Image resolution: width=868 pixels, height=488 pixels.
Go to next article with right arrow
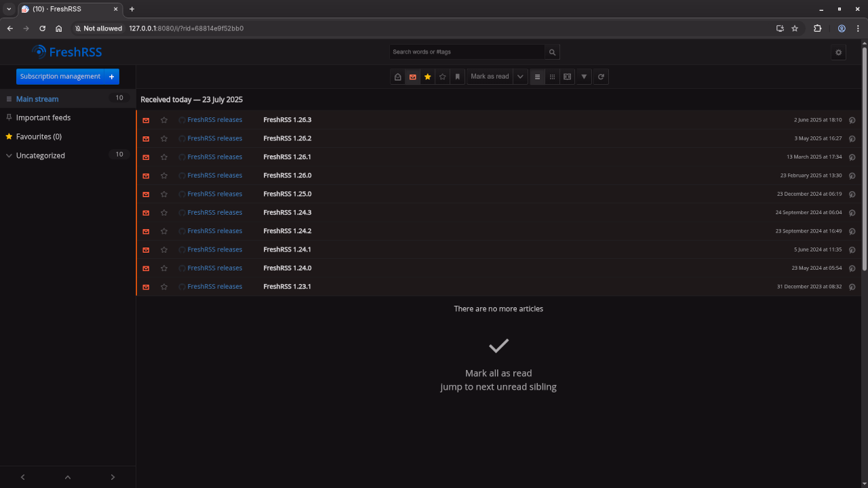point(113,477)
